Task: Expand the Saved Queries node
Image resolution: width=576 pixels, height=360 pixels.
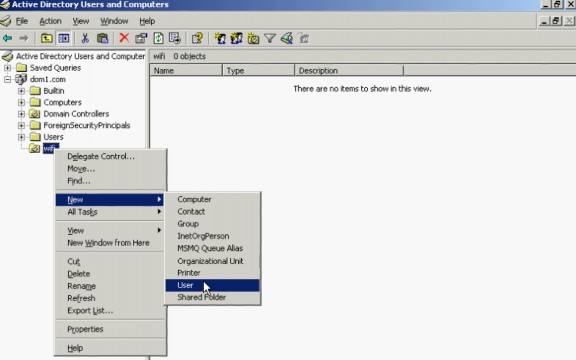Action: point(7,68)
